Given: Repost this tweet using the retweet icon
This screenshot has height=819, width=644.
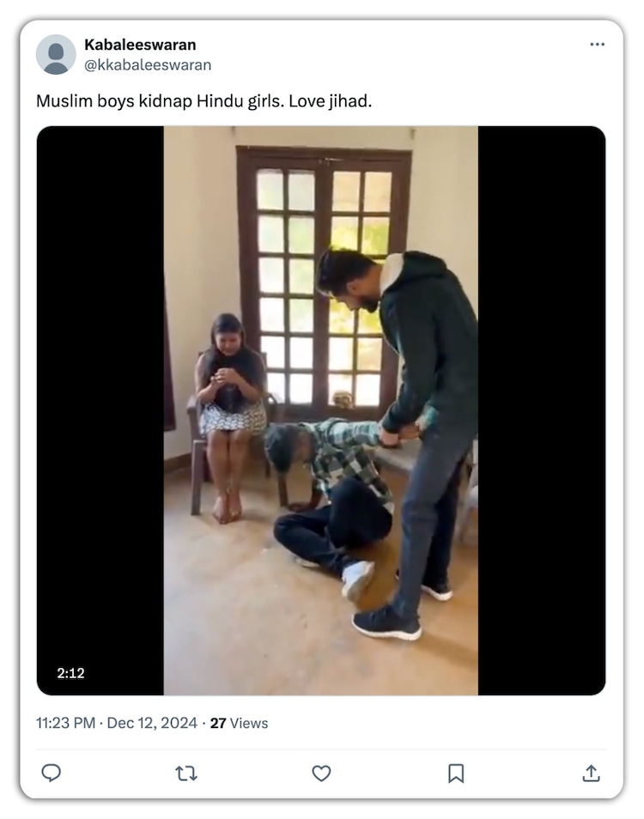Looking at the screenshot, I should pos(186,773).
